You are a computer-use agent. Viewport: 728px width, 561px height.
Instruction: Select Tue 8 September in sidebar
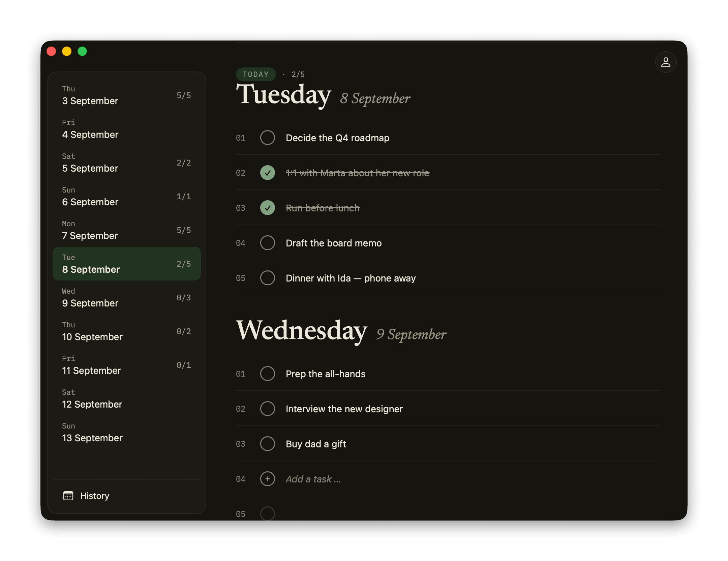pos(127,264)
